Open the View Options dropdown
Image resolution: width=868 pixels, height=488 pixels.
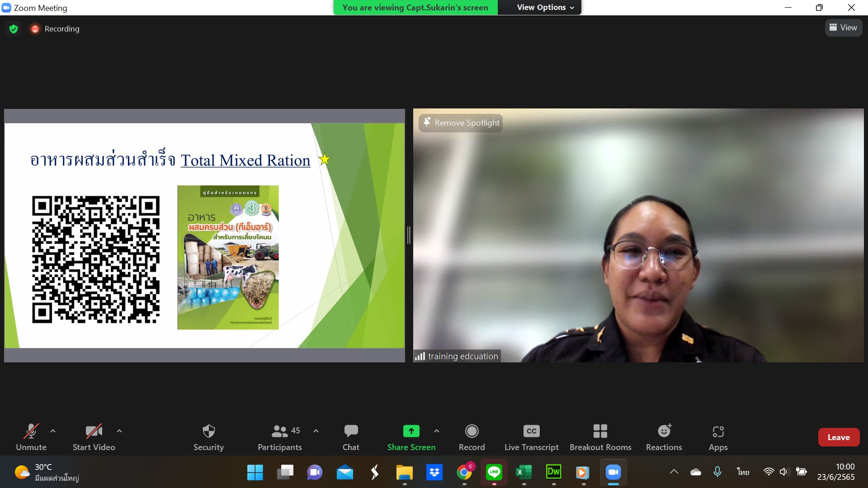tap(545, 7)
